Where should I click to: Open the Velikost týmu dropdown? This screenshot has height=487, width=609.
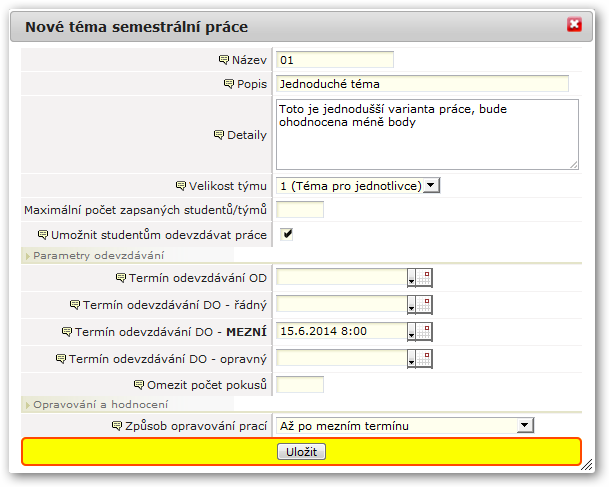[358, 186]
